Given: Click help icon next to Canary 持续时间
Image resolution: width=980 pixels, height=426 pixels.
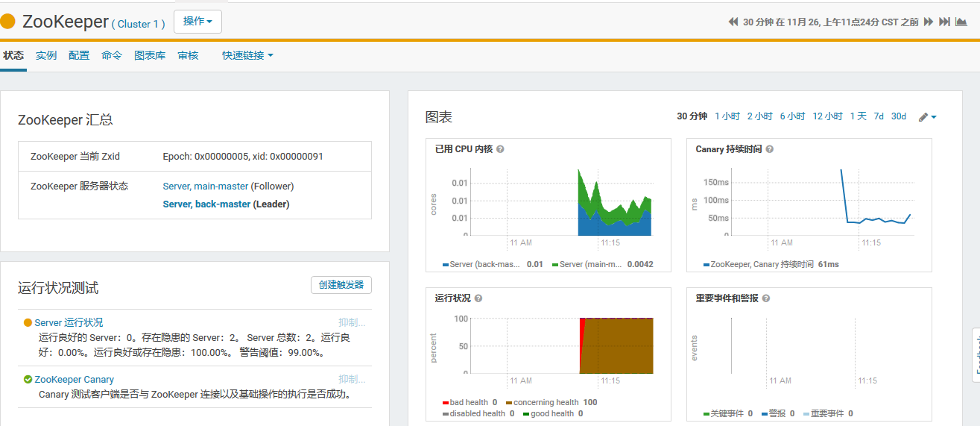Looking at the screenshot, I should coord(769,149).
